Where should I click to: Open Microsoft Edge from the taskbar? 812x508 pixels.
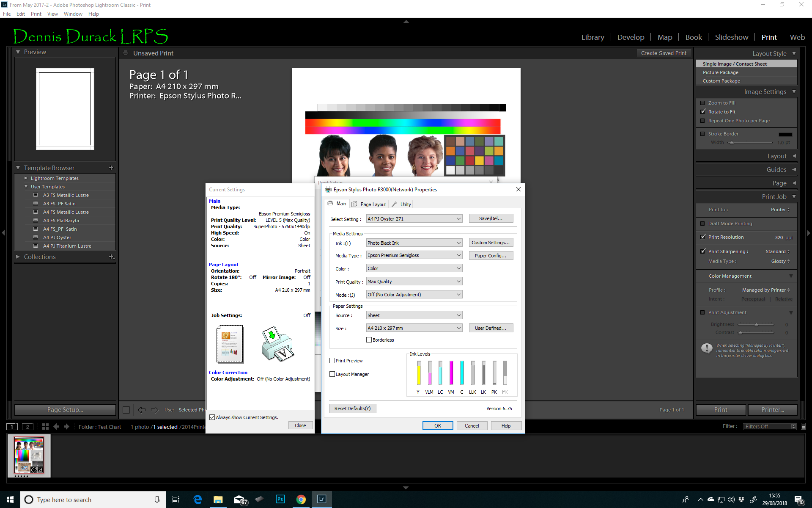pyautogui.click(x=198, y=500)
